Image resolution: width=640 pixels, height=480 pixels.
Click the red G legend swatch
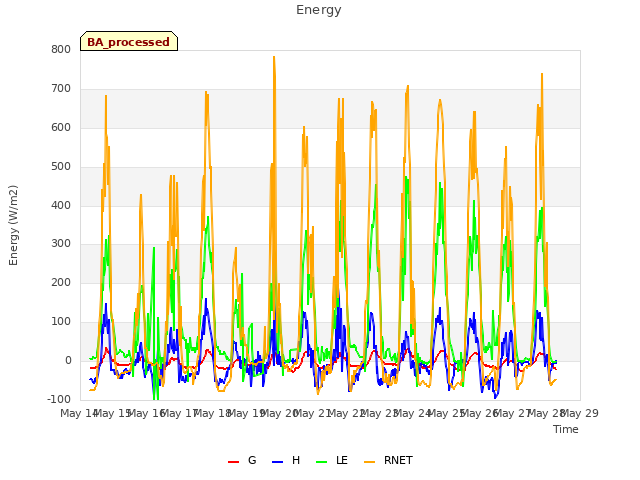[233, 462]
